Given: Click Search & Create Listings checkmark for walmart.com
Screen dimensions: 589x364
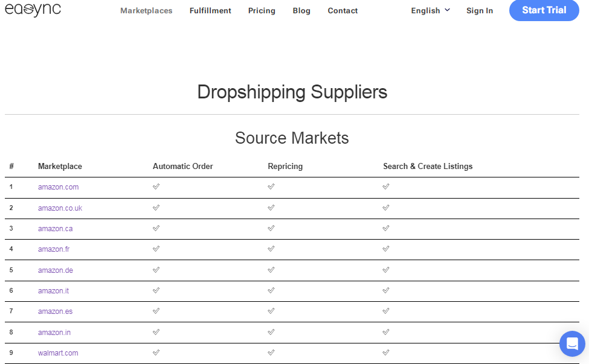Looking at the screenshot, I should click(x=386, y=353).
